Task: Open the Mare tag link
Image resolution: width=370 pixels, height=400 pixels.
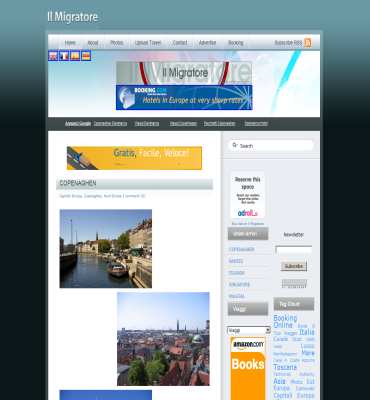Action: (308, 353)
